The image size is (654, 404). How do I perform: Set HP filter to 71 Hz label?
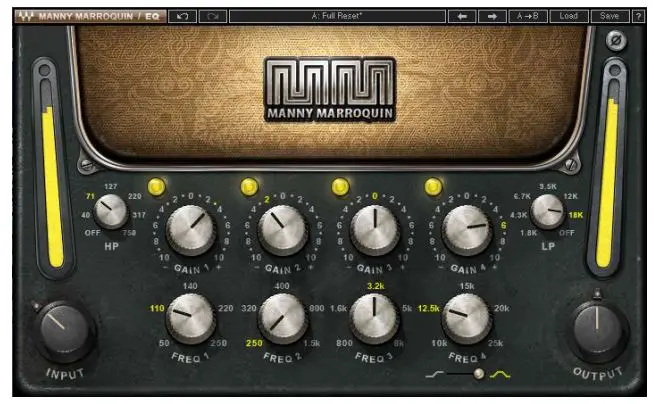pos(91,196)
